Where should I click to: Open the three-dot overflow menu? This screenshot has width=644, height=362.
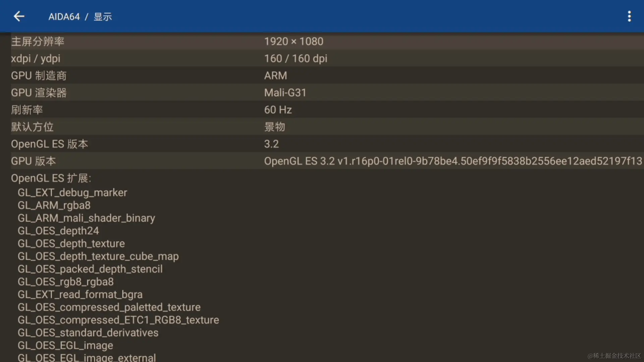pos(629,16)
